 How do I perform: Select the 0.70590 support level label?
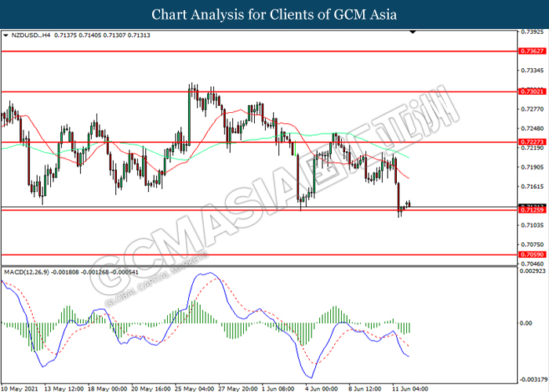[x=533, y=255]
